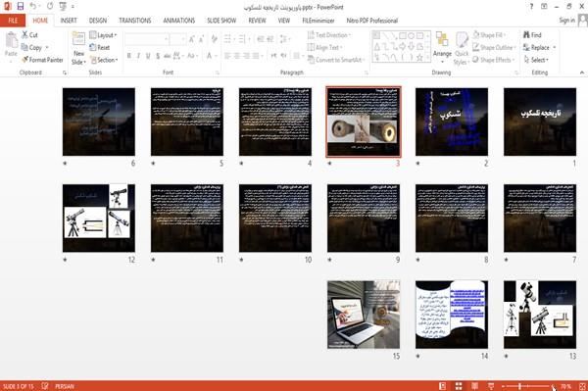This screenshot has width=588, height=391.
Task: Open the FILE menu tab
Action: (13, 21)
